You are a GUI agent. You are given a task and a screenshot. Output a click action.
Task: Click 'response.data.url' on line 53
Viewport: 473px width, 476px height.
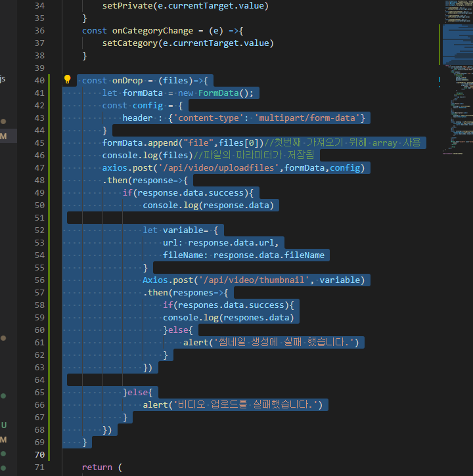click(x=231, y=242)
